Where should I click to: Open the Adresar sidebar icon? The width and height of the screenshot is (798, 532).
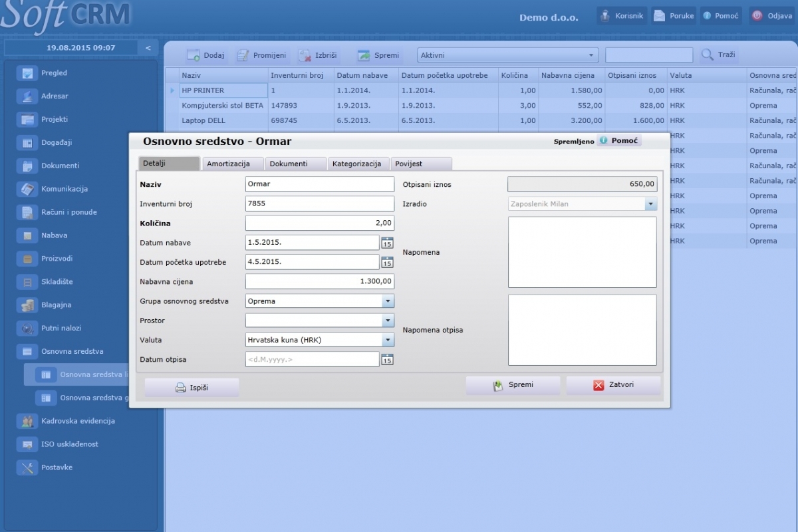coord(27,96)
